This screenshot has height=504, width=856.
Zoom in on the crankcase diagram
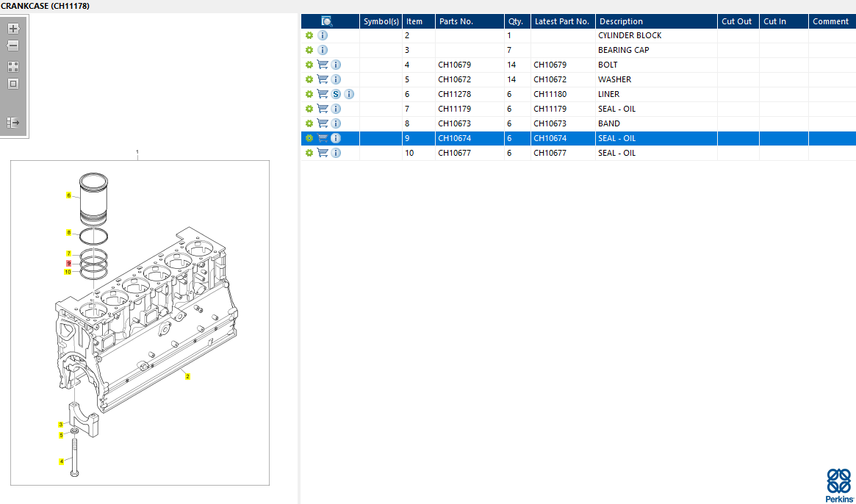(13, 29)
